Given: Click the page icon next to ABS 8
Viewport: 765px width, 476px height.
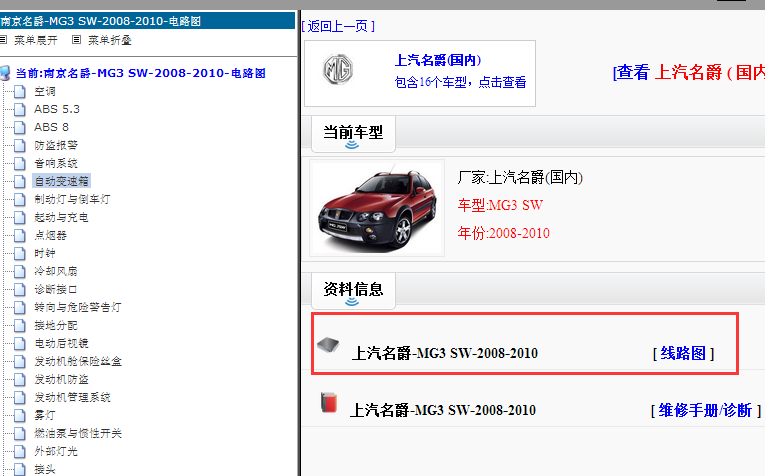Looking at the screenshot, I should pyautogui.click(x=20, y=127).
